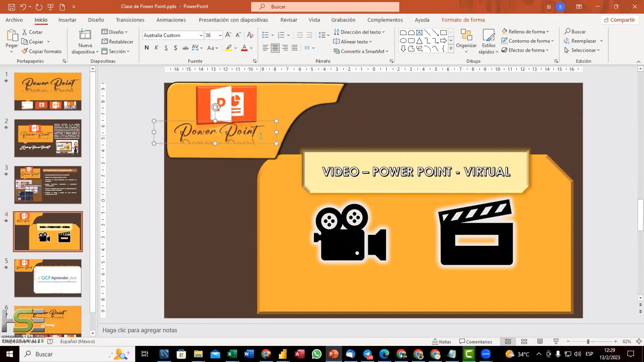Undo the last action
Screen dimensions: 644x362
click(x=23, y=7)
